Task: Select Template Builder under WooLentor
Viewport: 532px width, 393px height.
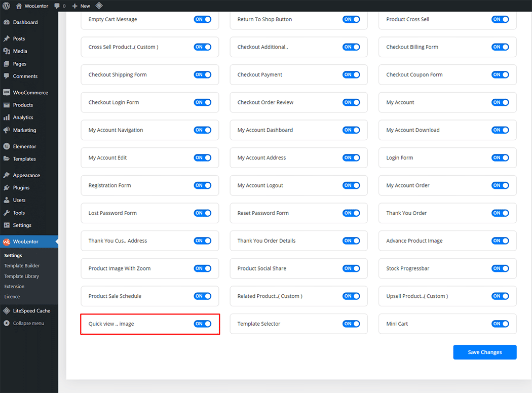Action: pyautogui.click(x=22, y=265)
